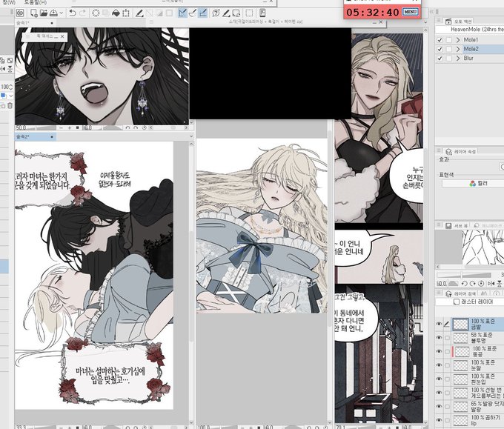Click the Scale/Rotate transform icon
504x429 pixels.
[126, 13]
